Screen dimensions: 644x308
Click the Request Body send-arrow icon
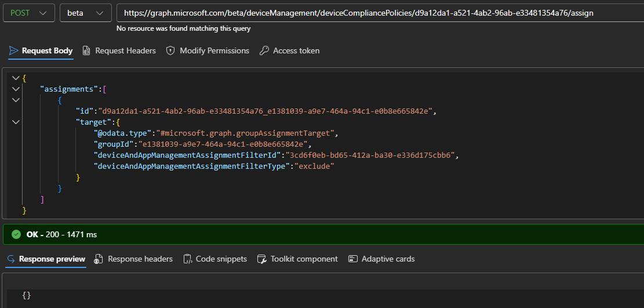coord(14,50)
